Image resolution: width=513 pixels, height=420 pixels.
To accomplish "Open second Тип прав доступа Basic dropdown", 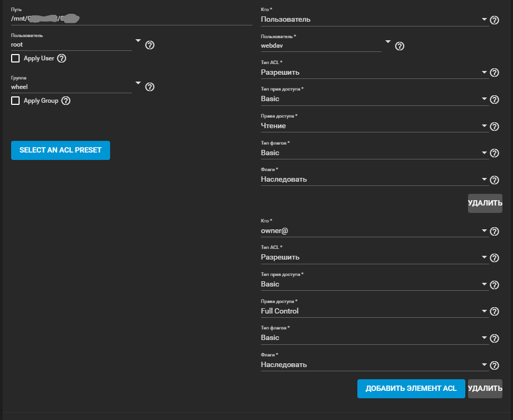I will [x=375, y=284].
